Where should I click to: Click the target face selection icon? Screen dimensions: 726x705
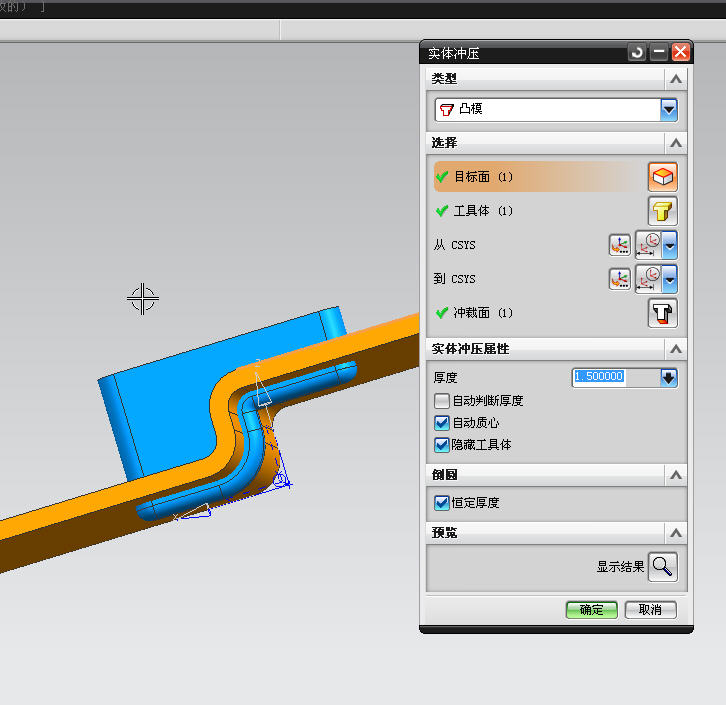tap(663, 177)
